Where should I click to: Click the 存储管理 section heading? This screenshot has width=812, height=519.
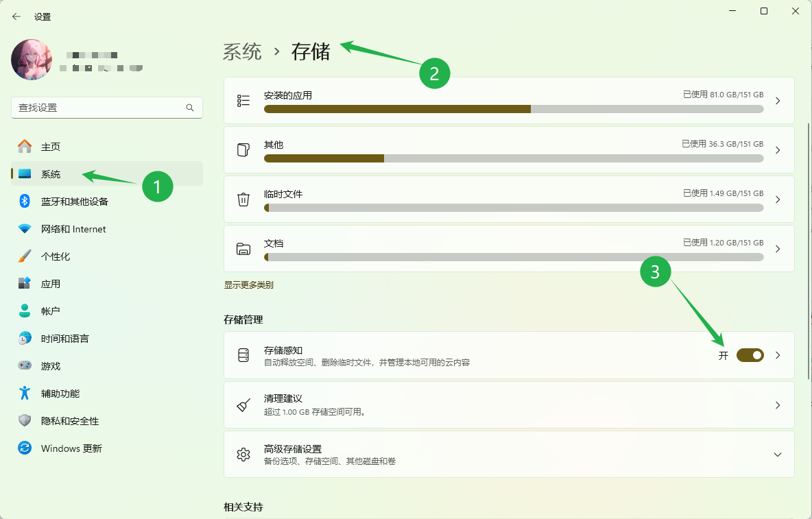pos(243,319)
